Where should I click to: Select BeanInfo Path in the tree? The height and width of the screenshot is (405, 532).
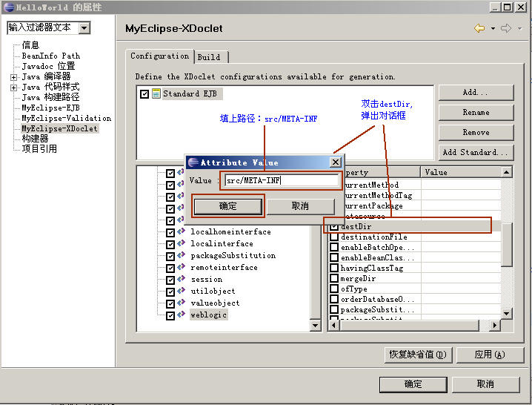[x=51, y=56]
